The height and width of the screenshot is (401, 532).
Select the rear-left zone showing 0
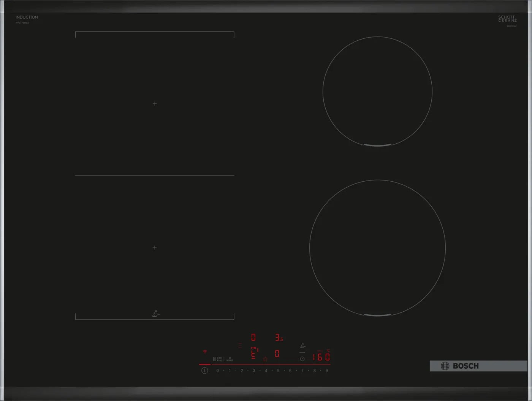click(253, 338)
